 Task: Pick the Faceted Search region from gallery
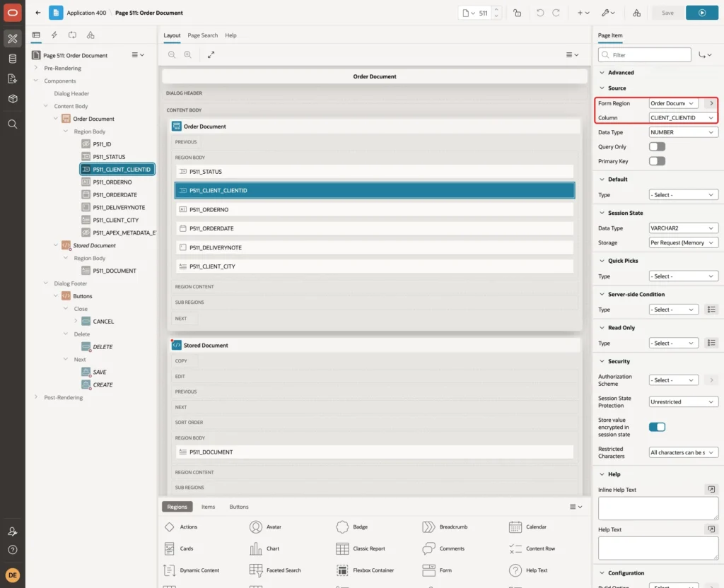pyautogui.click(x=275, y=570)
